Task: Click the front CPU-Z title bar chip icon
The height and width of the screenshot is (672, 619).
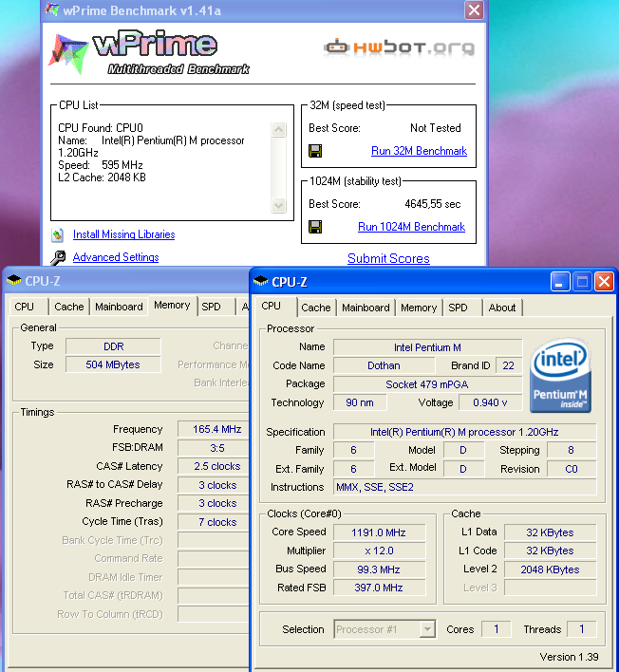Action: click(261, 282)
